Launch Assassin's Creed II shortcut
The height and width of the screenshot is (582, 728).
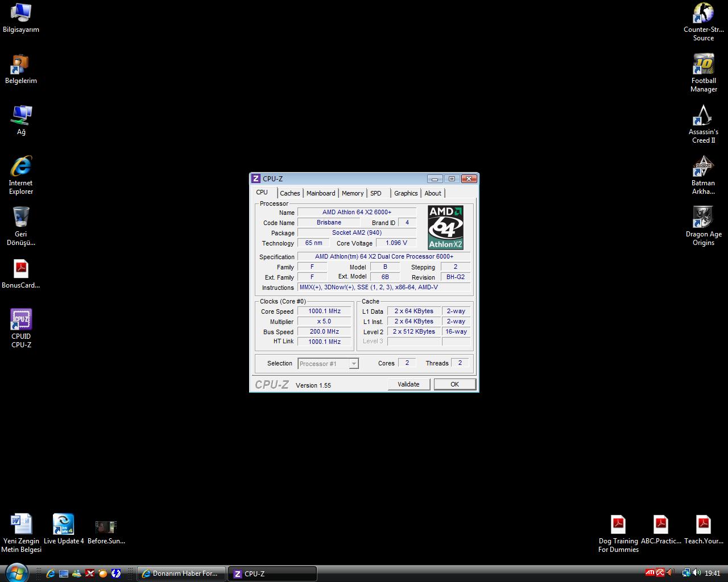pos(704,124)
